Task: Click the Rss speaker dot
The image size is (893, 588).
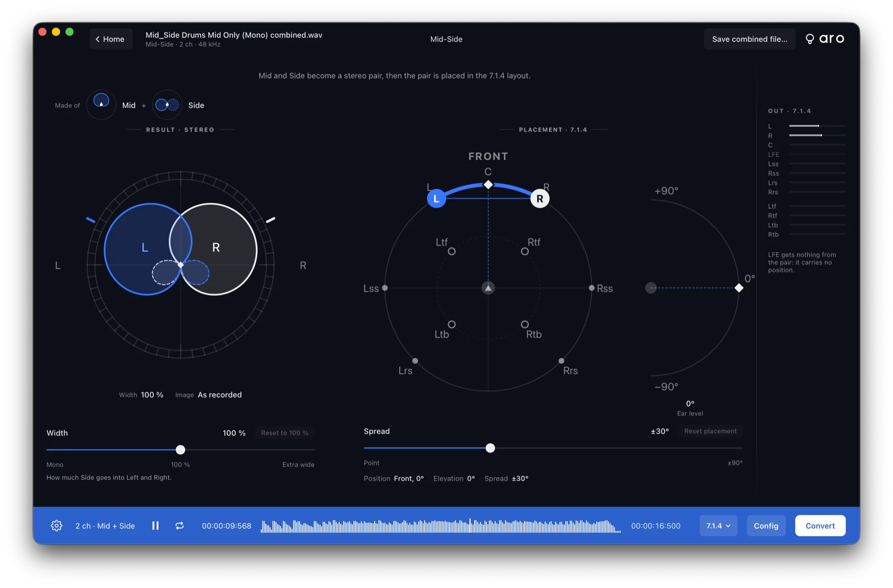Action: click(x=592, y=288)
